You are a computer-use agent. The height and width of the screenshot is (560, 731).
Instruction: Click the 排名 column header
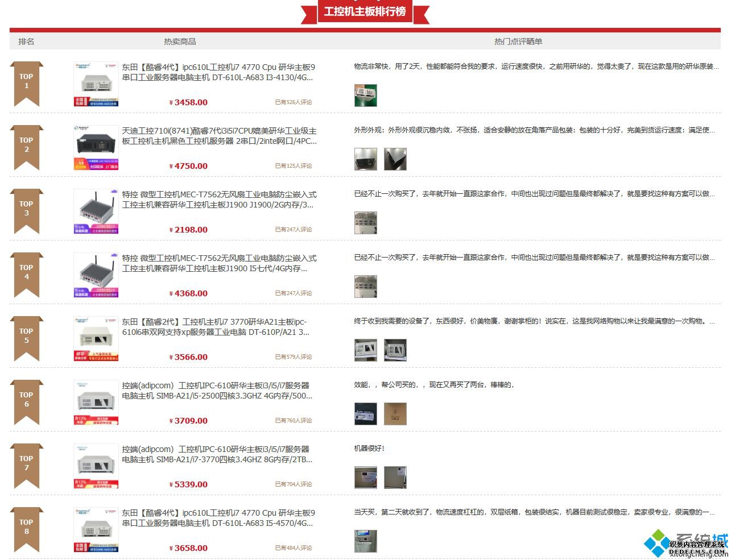coord(26,42)
